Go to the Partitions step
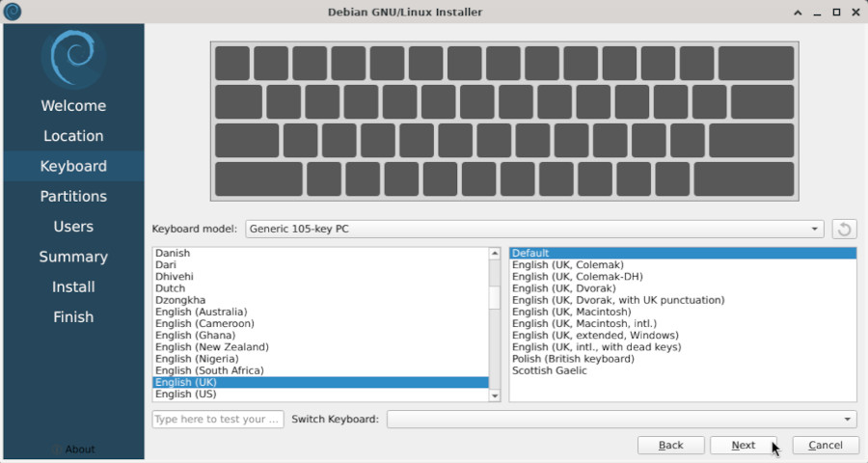Viewport: 868px width, 463px height. pos(73,196)
